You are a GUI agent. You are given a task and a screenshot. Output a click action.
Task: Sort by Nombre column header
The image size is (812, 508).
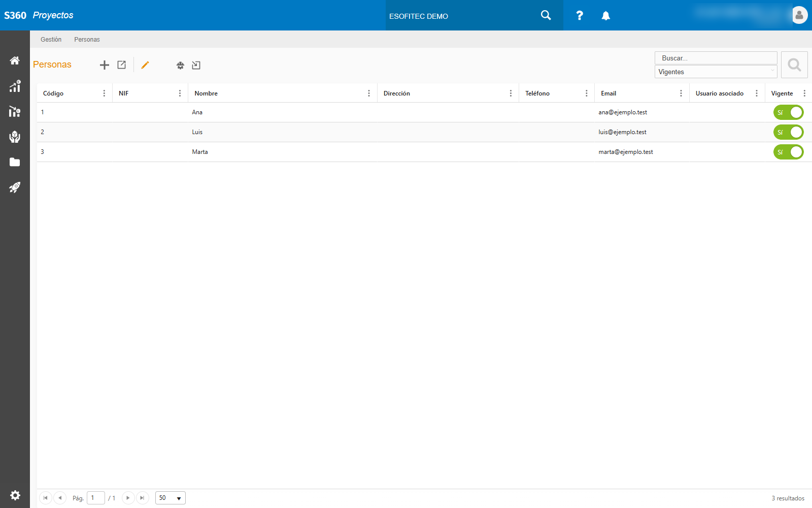(206, 93)
